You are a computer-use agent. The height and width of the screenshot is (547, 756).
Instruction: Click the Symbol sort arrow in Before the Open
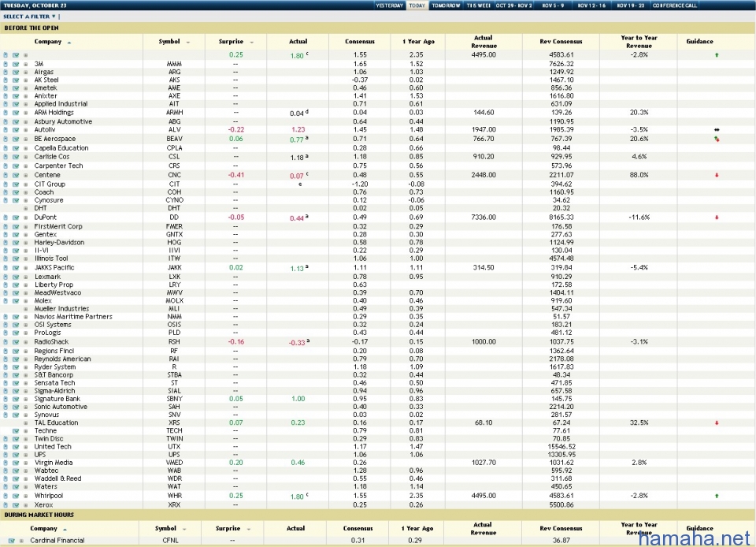pos(188,43)
